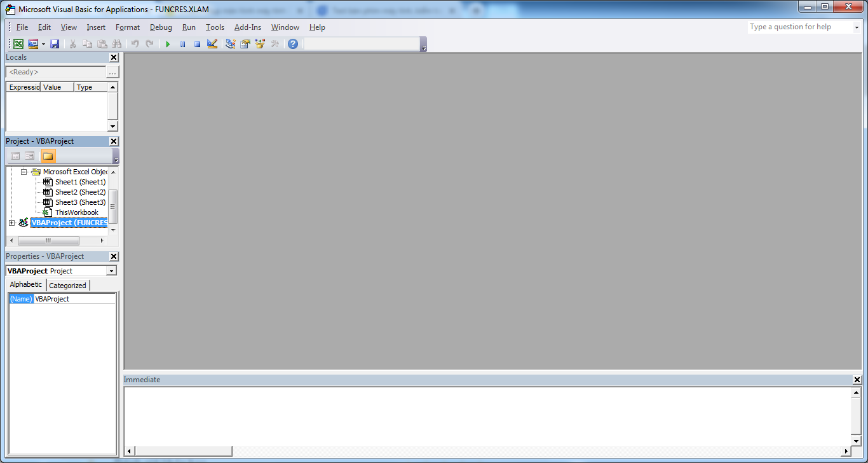Close the Properties - VBAProject panel
This screenshot has width=868, height=463.
point(114,256)
